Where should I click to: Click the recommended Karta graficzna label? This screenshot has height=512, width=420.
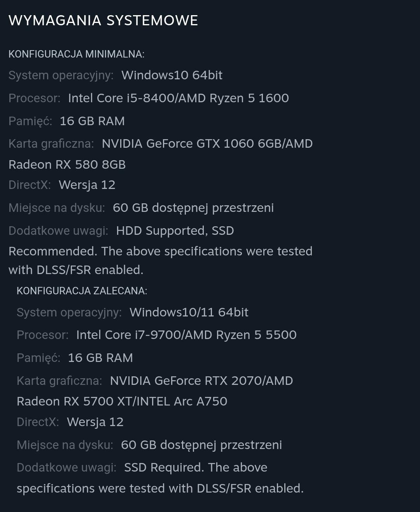tap(59, 381)
